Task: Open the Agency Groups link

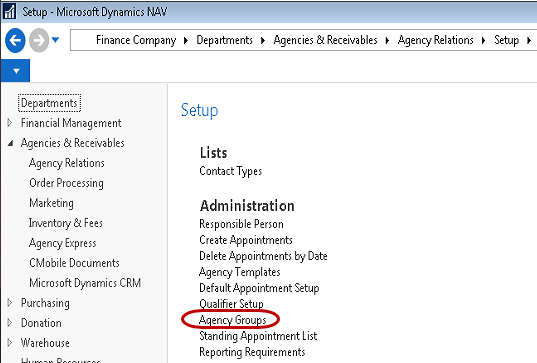Action: pyautogui.click(x=233, y=320)
